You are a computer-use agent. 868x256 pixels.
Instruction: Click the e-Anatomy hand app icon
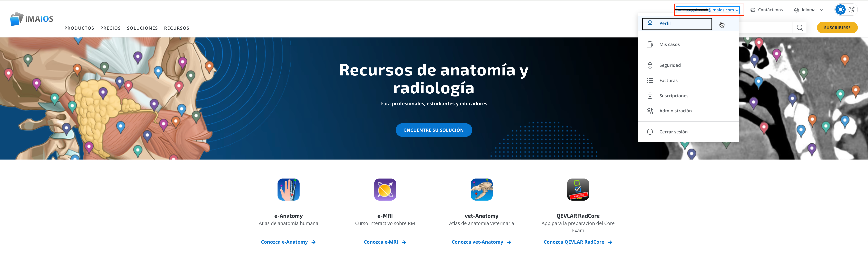coord(288,190)
